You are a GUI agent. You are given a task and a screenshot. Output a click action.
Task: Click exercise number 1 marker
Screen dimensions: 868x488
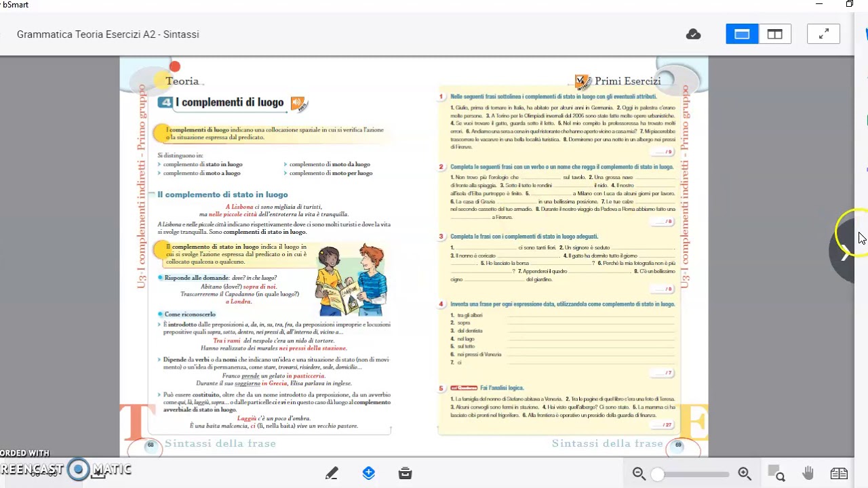(x=441, y=97)
